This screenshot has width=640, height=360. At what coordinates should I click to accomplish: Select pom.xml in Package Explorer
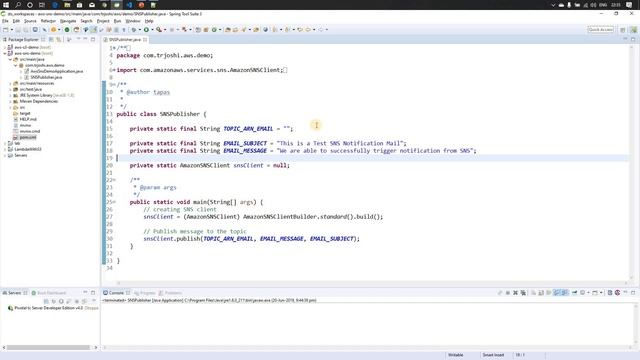[28, 138]
